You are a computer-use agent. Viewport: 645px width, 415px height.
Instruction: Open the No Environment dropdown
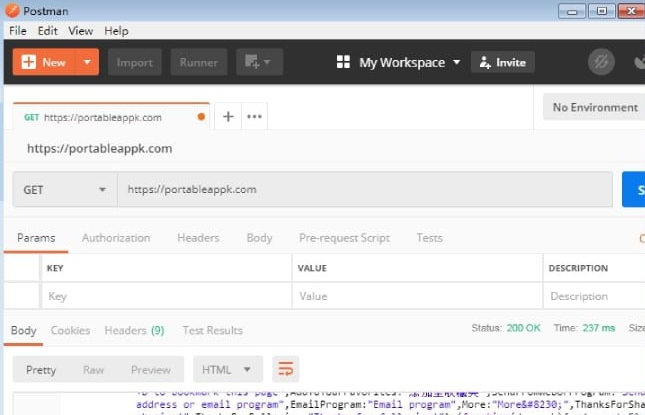[x=594, y=107]
